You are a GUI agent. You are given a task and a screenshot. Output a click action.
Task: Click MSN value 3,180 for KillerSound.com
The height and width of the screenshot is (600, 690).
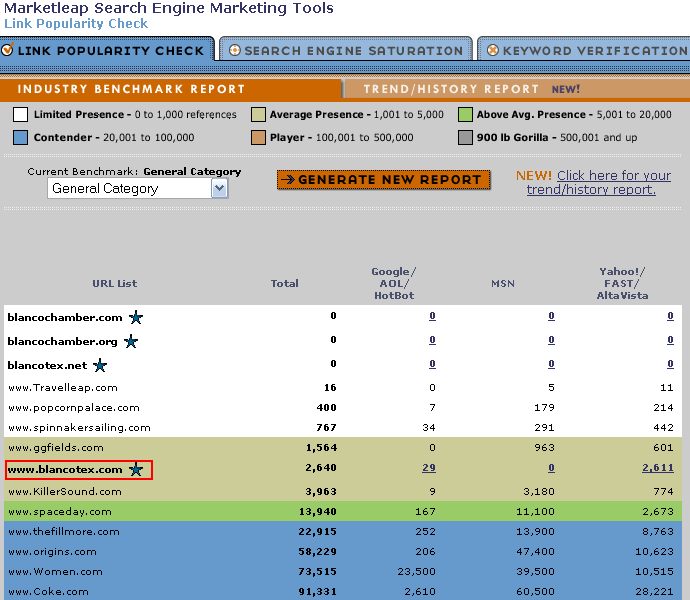(539, 491)
